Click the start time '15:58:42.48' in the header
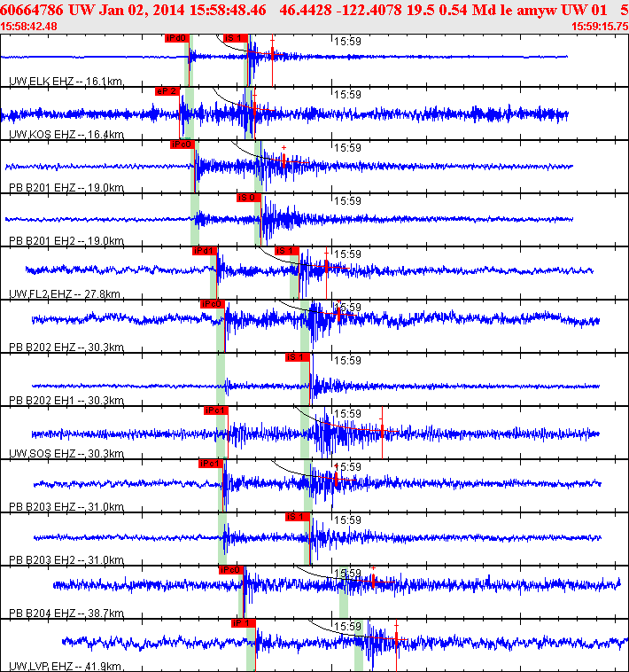The image size is (629, 672). (28, 26)
